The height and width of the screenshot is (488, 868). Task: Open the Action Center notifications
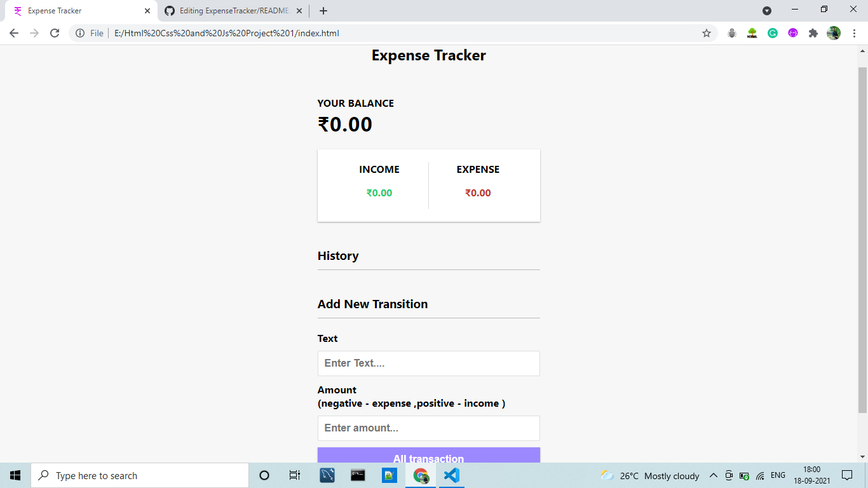[846, 475]
